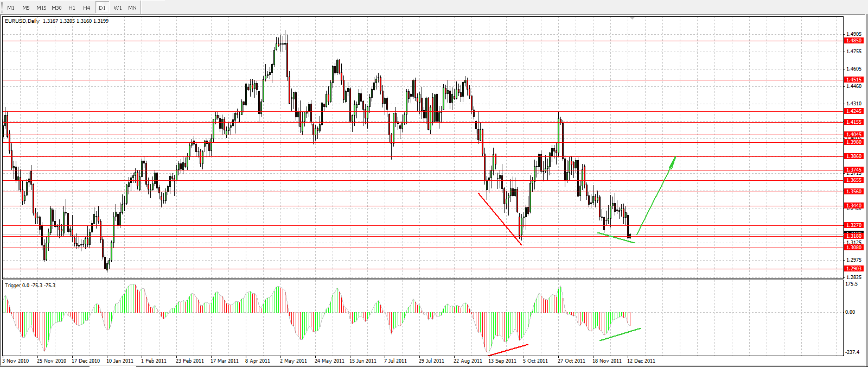This screenshot has width=868, height=367.
Task: Click the 17 Mar 2011 date label
Action: tap(225, 361)
